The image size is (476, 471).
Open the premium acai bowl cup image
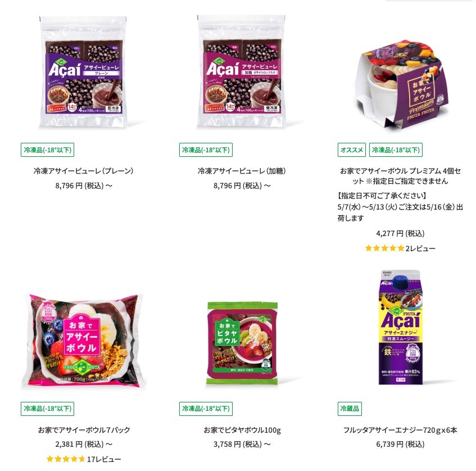click(x=400, y=83)
